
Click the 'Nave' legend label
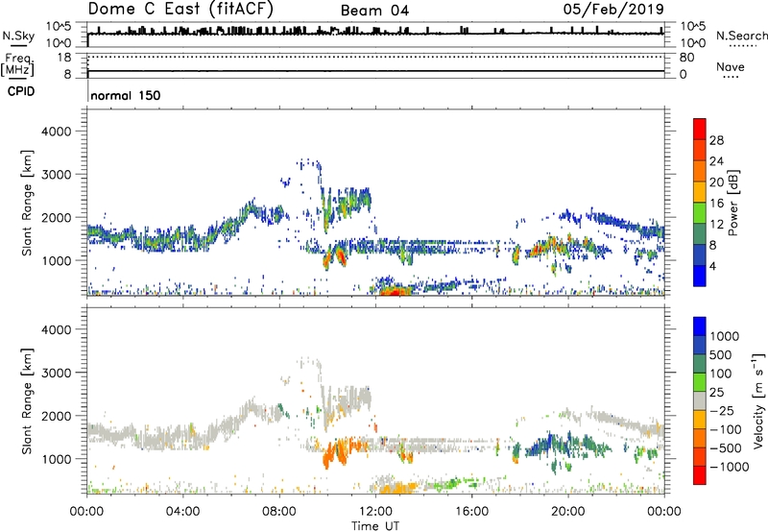coord(731,67)
